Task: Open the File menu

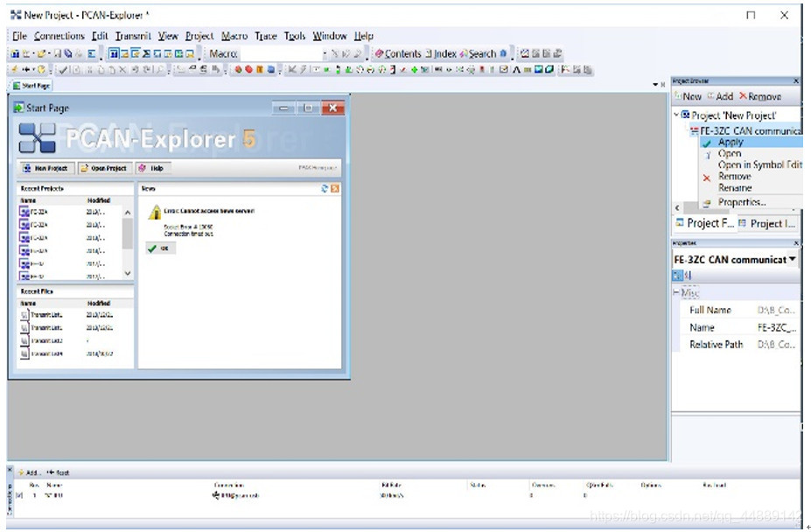Action: click(19, 36)
